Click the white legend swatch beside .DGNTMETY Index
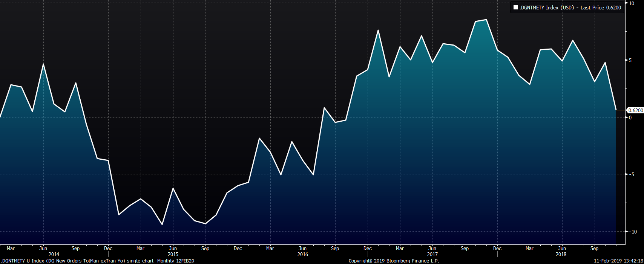644x264 pixels. coord(515,8)
